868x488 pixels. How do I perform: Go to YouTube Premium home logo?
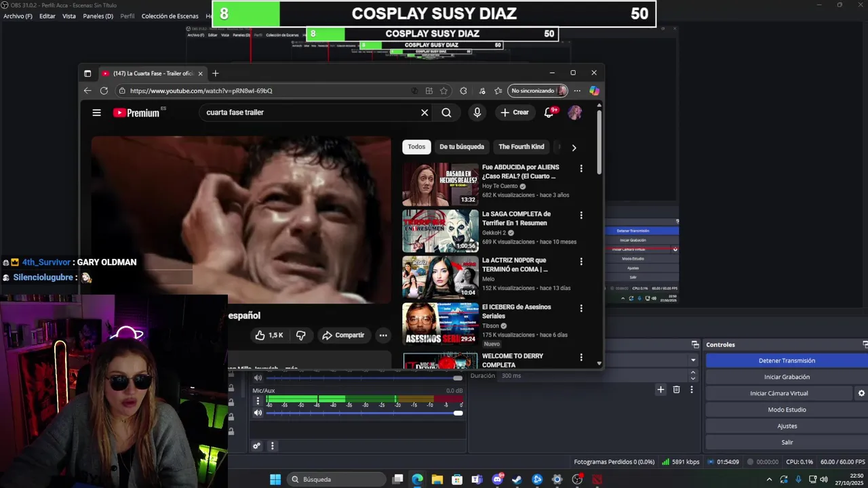coord(136,113)
